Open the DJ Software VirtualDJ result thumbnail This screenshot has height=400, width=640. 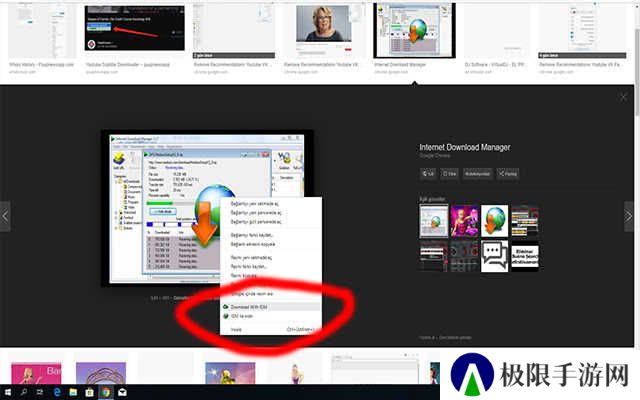click(x=496, y=31)
